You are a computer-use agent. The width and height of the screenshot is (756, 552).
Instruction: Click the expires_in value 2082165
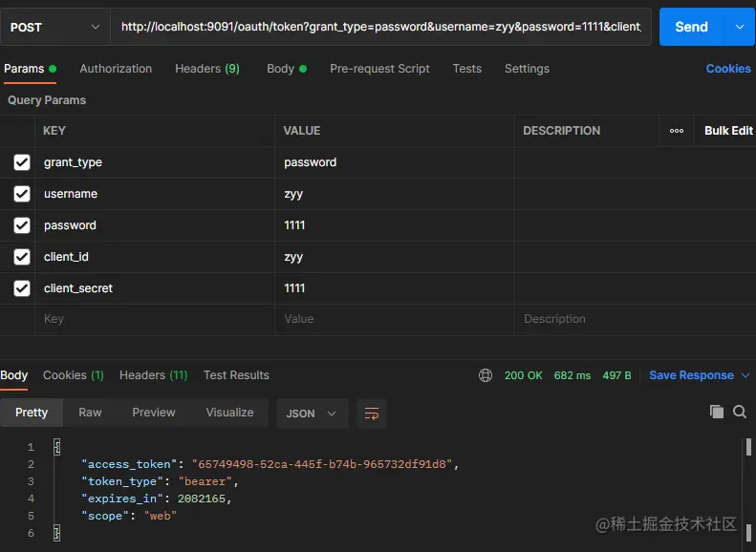point(202,499)
